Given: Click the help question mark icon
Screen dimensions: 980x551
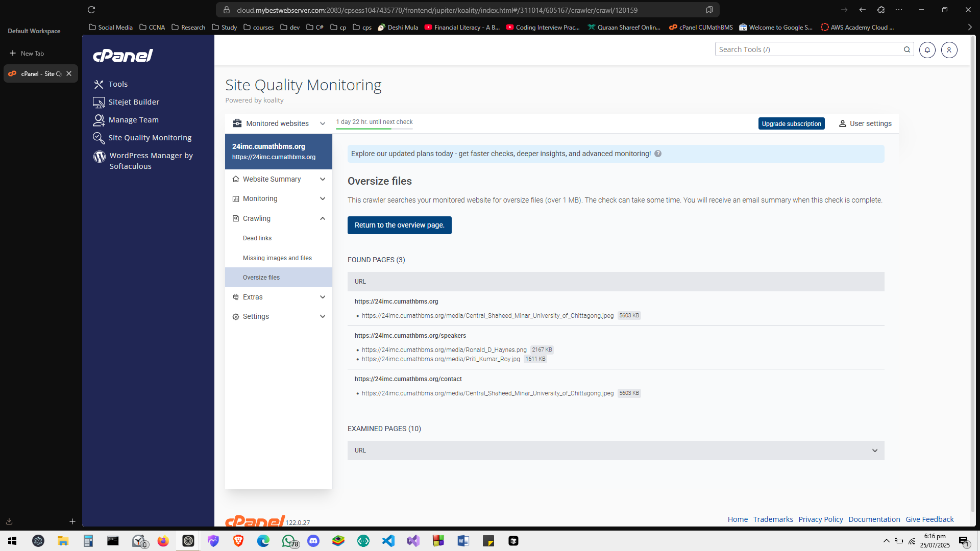Looking at the screenshot, I should tap(658, 154).
